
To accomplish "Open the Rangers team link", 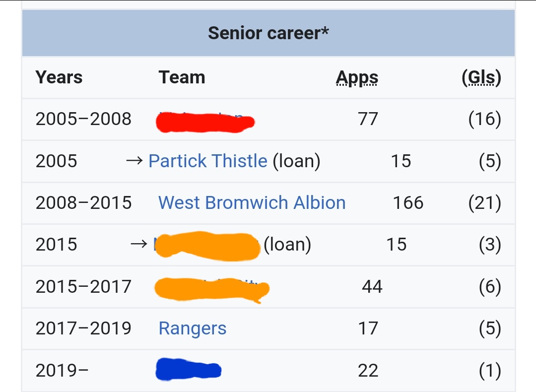I will pos(193,328).
